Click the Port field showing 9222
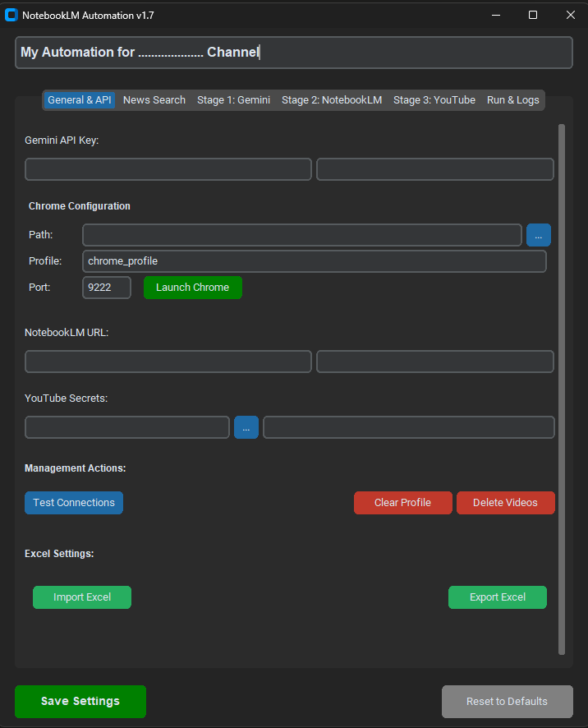Screen dimensions: 588x728 coord(107,288)
